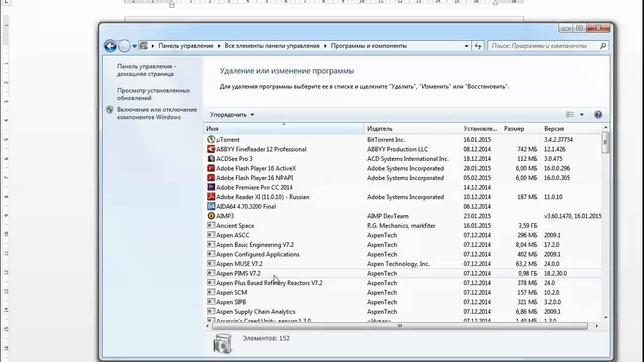Click publisher Aspen Technology, Inc.
Screen dimensions: 644x362
pyautogui.click(x=398, y=263)
